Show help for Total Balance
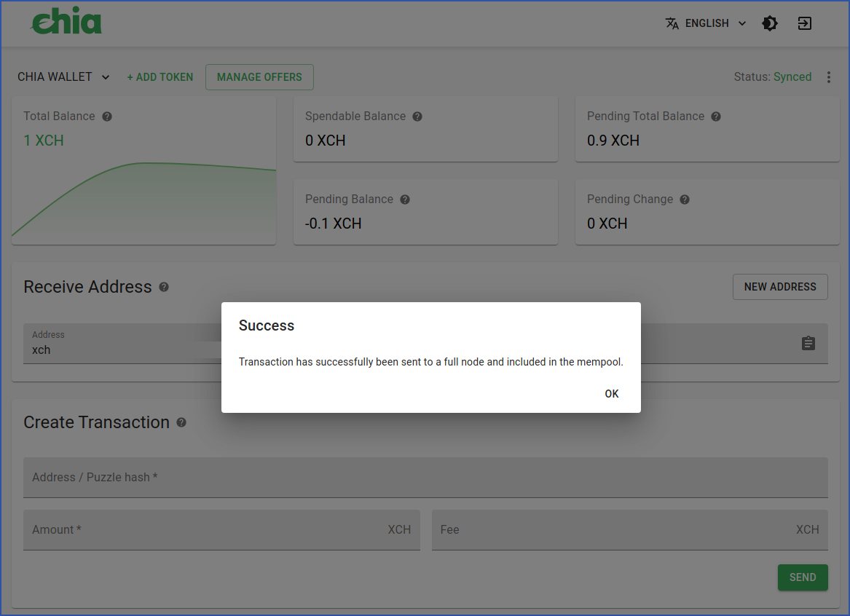 [x=107, y=117]
